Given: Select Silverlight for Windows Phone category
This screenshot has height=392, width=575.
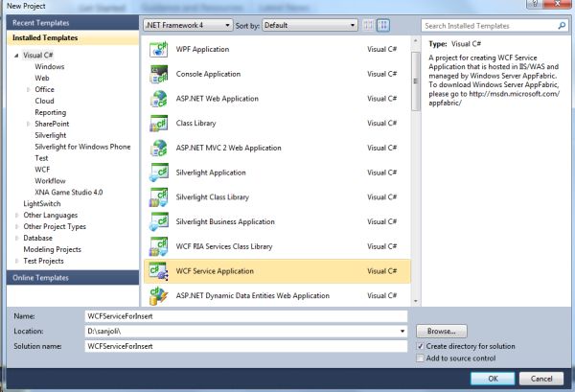Looking at the screenshot, I should coord(82,147).
